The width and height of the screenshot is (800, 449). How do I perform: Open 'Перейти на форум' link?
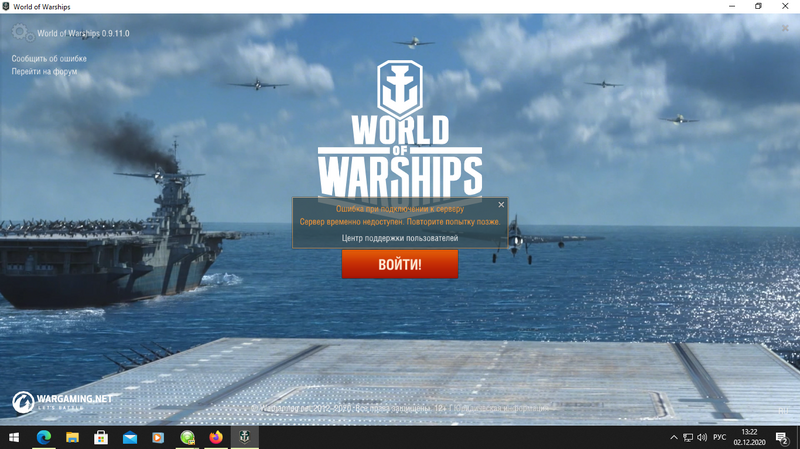tap(44, 71)
